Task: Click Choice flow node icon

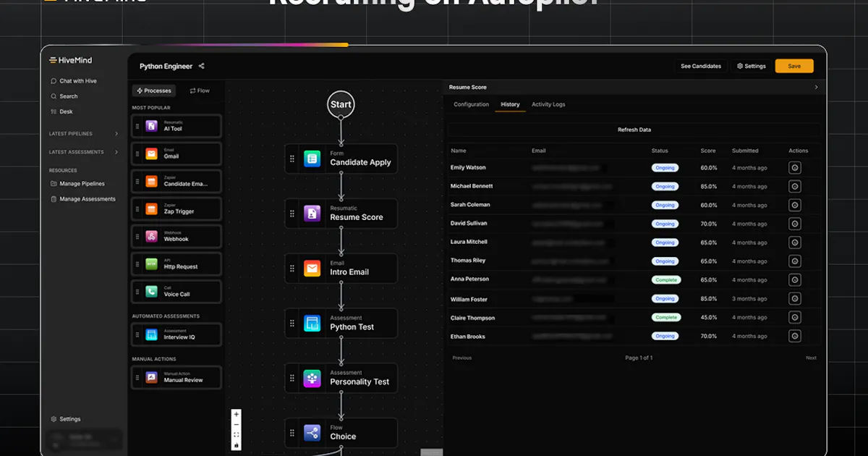Action: pyautogui.click(x=312, y=433)
